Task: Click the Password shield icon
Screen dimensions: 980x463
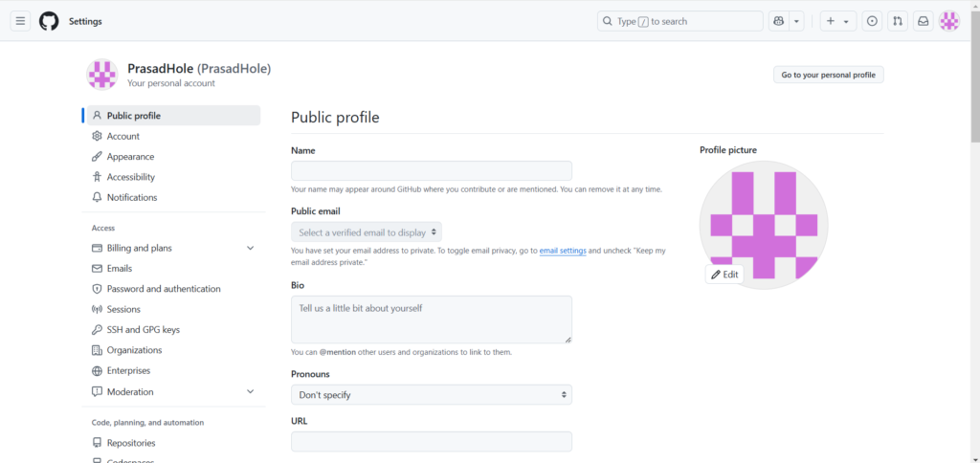Action: point(97,289)
